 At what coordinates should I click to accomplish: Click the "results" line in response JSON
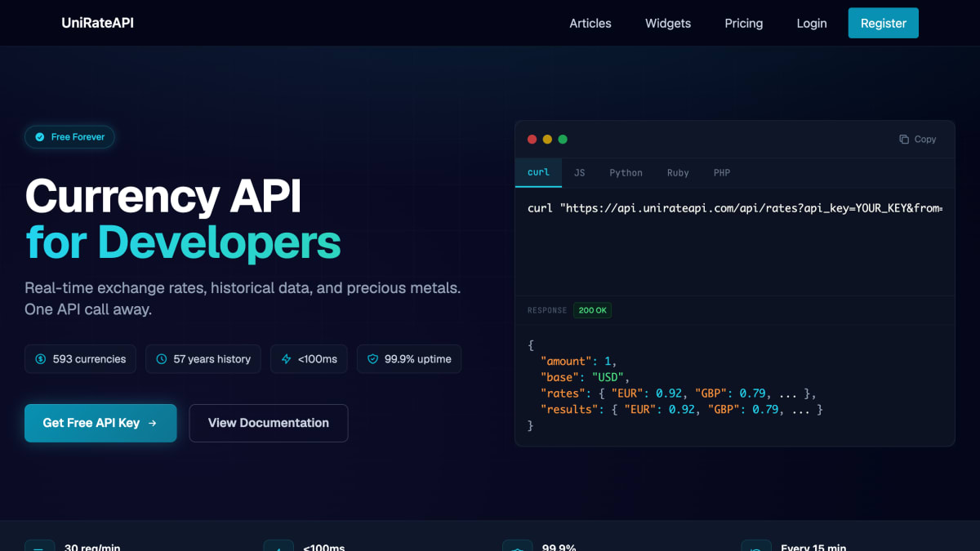[x=682, y=410]
